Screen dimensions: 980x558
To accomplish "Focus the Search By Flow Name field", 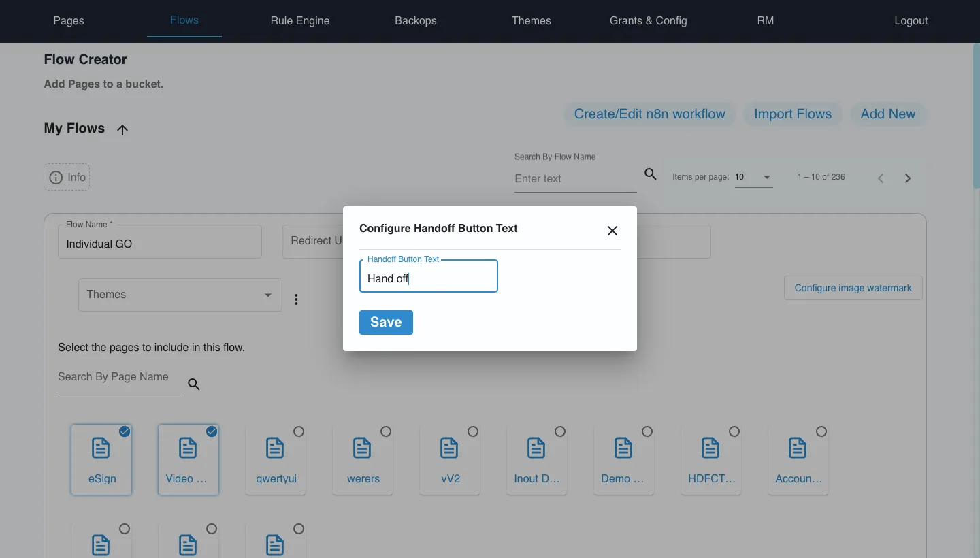I will coord(576,178).
